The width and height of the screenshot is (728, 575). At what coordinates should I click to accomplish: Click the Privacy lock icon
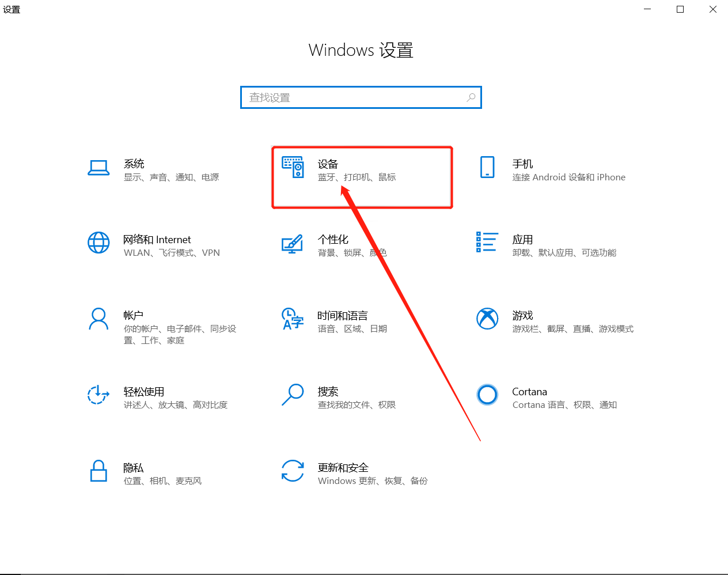(98, 471)
